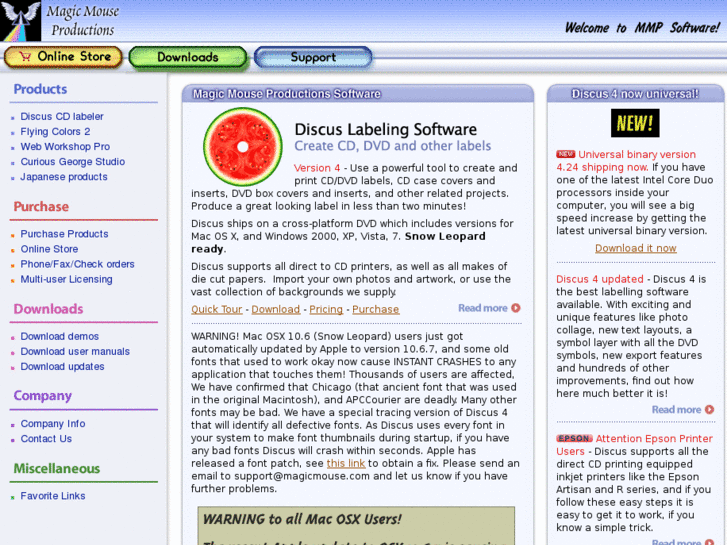Click Discus Labeling Software heading
This screenshot has width=727, height=545.
point(386,129)
